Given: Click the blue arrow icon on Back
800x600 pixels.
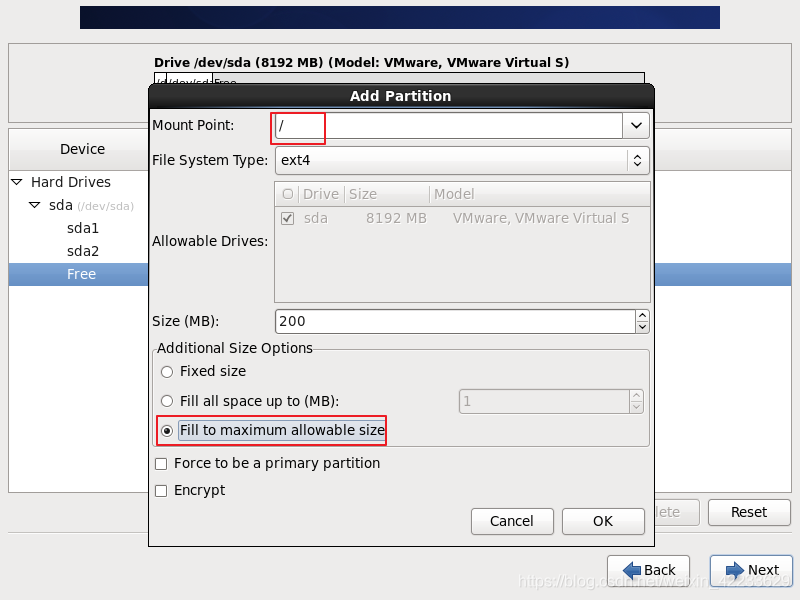Looking at the screenshot, I should tap(632, 570).
